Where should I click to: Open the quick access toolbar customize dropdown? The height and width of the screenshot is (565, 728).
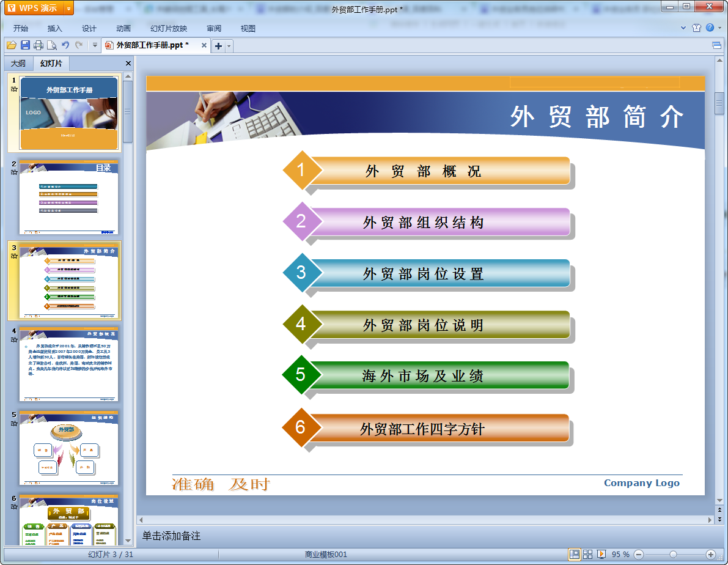(95, 45)
